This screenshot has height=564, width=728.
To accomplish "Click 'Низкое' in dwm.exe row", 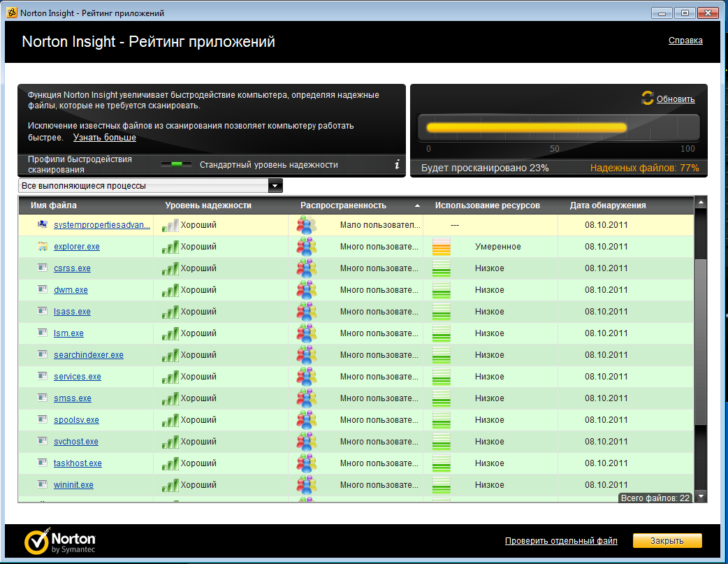I will click(x=489, y=290).
